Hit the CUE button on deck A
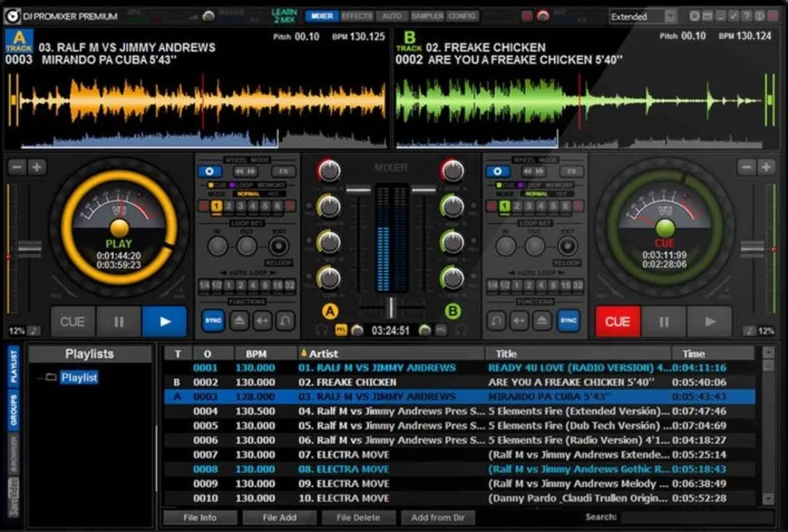The height and width of the screenshot is (532, 788). [73, 321]
